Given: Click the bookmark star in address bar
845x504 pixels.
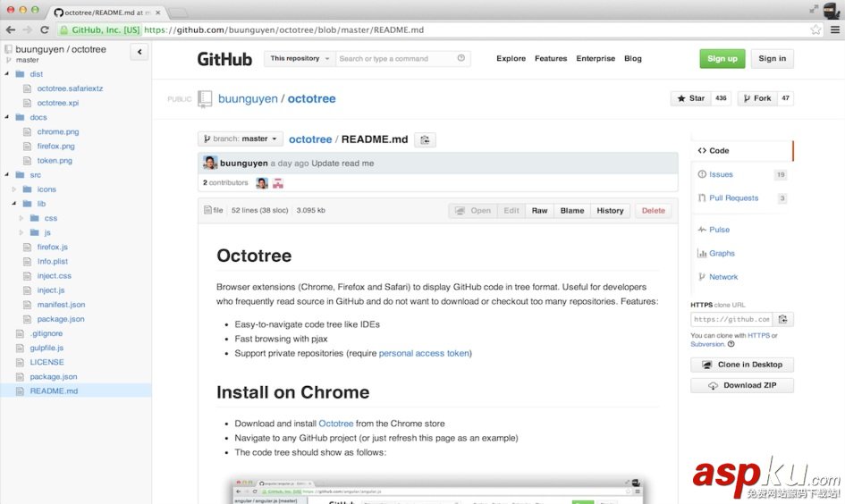Looking at the screenshot, I should [x=815, y=29].
